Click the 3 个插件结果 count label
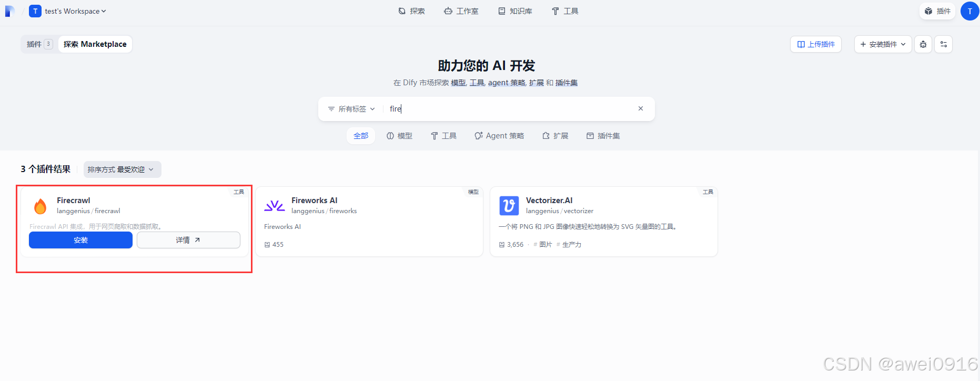Screen dimensions: 980x381 click(46, 169)
